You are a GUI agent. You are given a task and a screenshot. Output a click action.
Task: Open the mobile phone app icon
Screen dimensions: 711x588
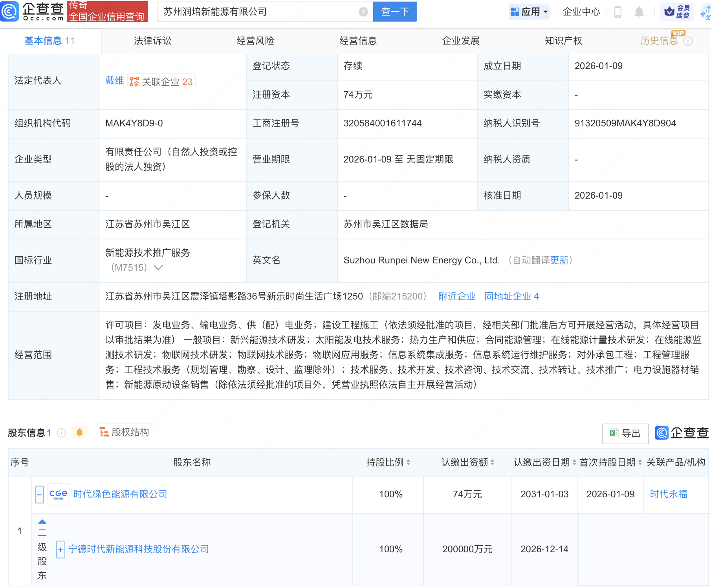tap(618, 12)
